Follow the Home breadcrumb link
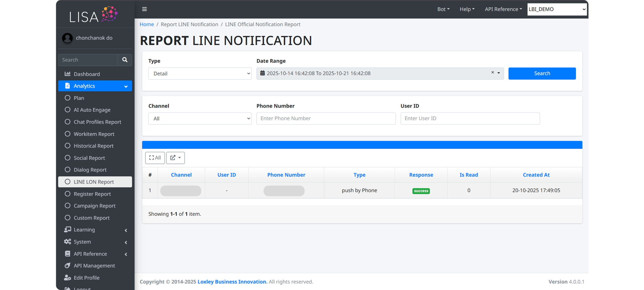The image size is (644, 290). point(147,24)
